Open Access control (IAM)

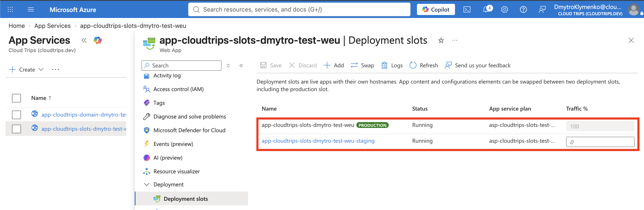point(179,89)
